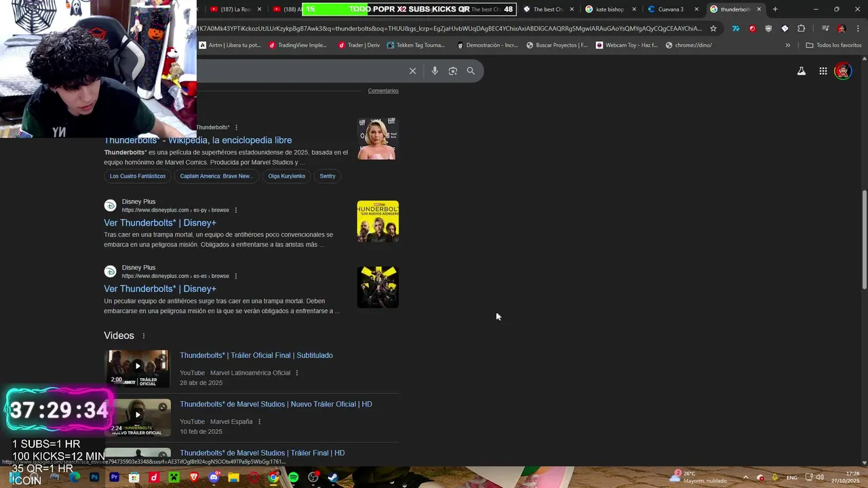The image size is (868, 488).
Task: Click the magnifier search icon in the search box
Action: click(471, 70)
